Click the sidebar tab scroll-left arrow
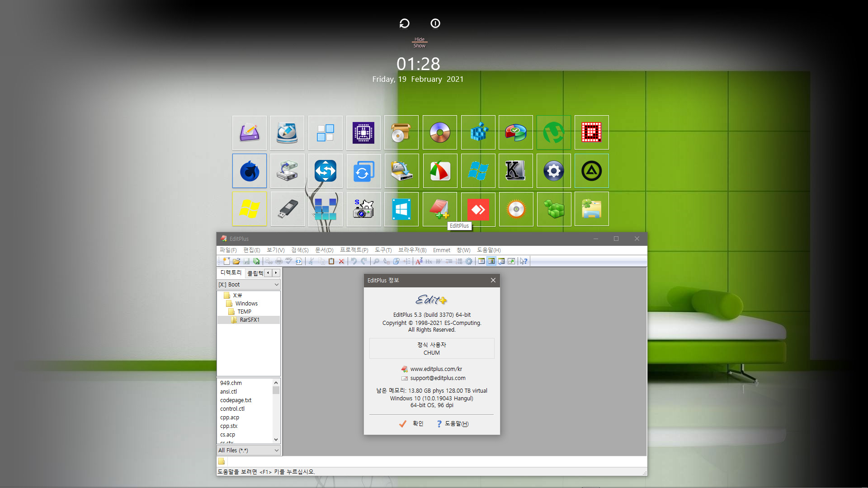 [268, 273]
